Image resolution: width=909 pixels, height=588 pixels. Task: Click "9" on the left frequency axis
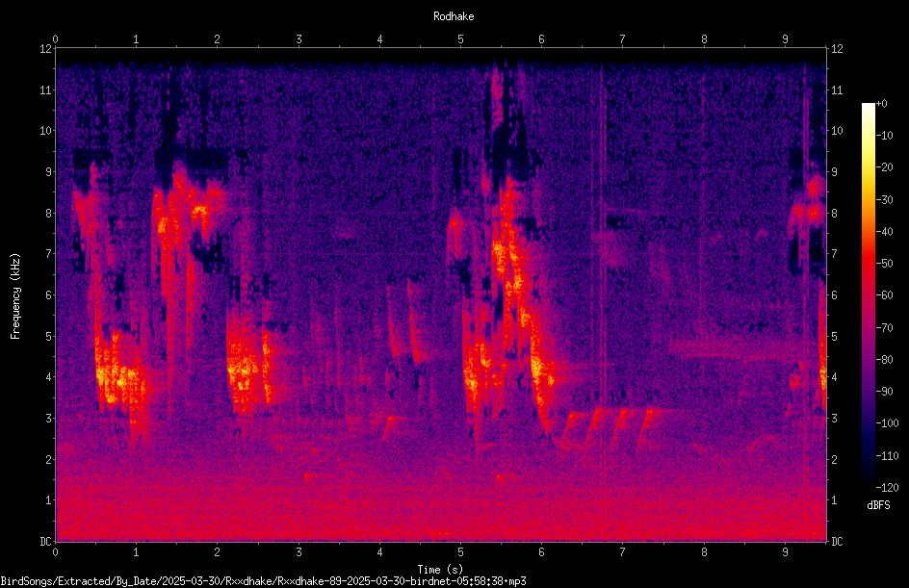[48, 172]
